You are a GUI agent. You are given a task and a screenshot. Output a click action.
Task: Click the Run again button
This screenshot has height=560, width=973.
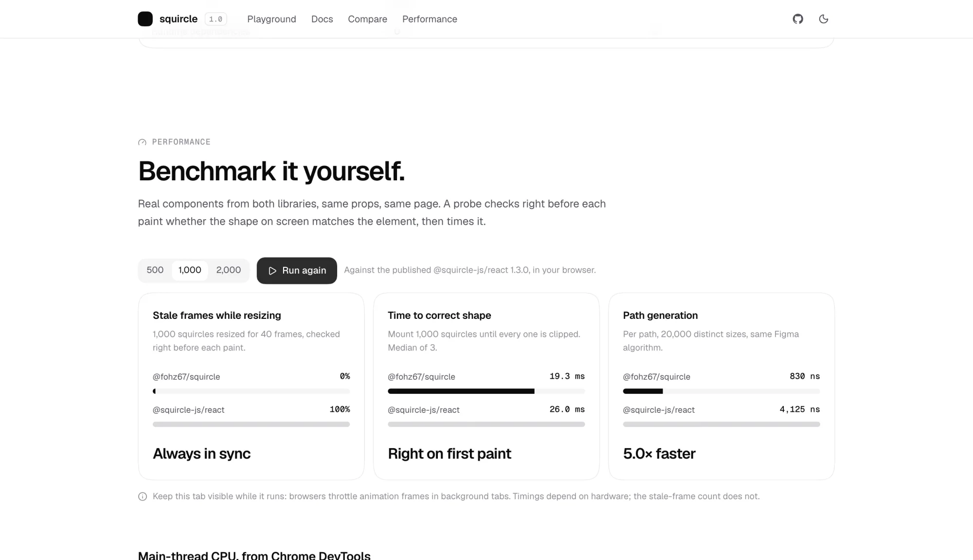click(x=297, y=271)
